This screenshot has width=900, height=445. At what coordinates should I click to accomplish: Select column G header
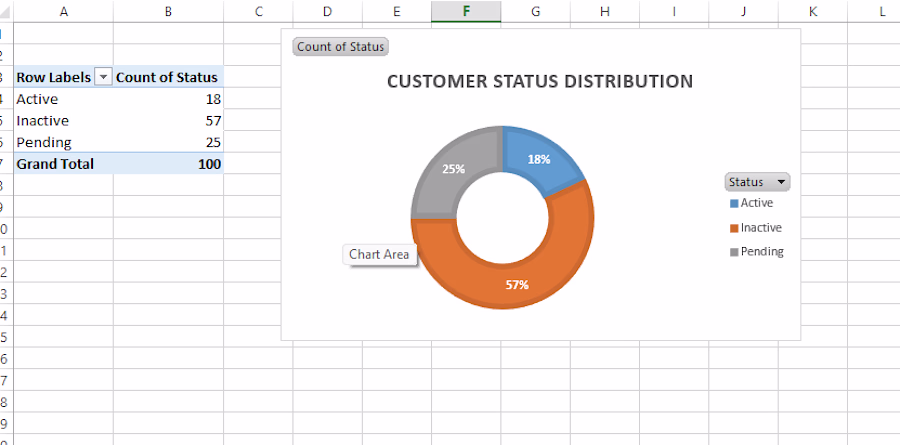(536, 11)
